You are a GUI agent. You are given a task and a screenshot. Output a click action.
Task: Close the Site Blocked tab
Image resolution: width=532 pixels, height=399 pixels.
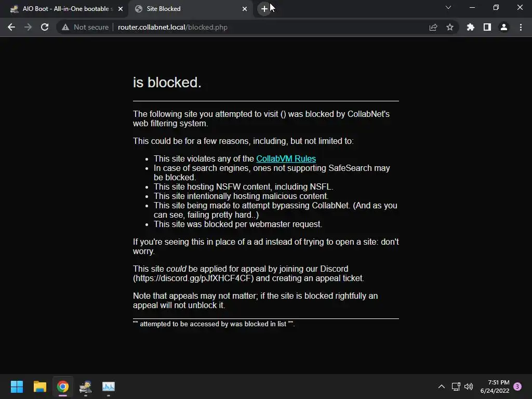(245, 9)
